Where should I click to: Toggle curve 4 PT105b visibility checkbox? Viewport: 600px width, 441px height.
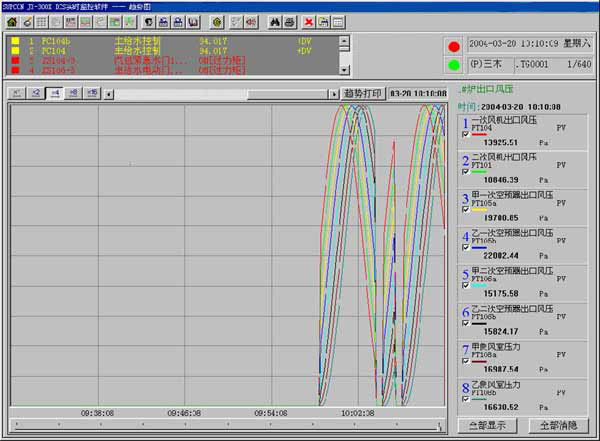466,247
